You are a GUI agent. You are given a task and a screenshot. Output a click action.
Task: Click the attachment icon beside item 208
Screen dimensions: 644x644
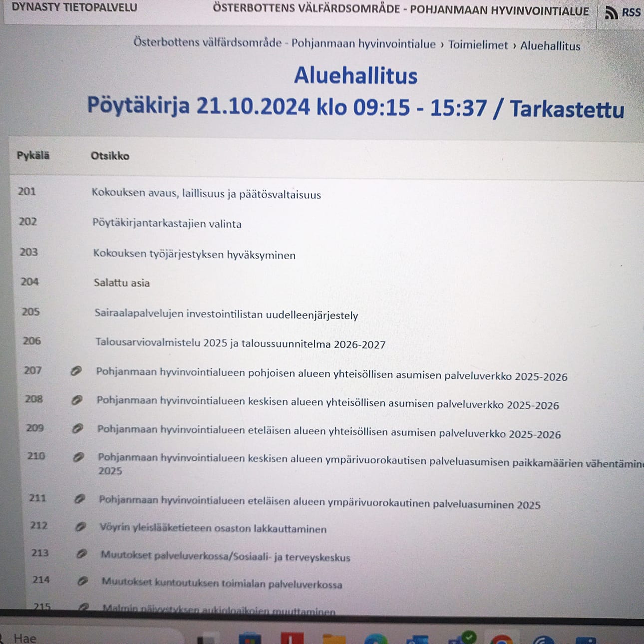point(77,400)
